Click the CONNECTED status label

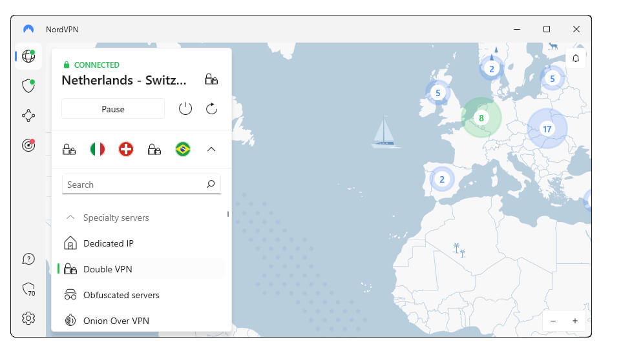pos(97,65)
